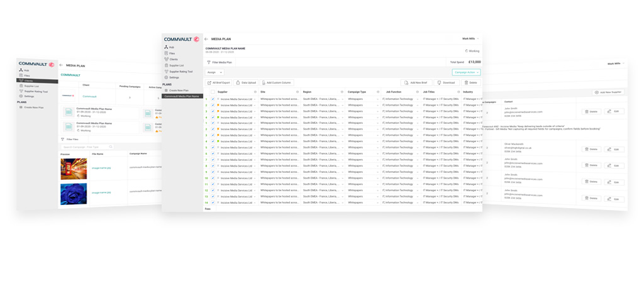
Task: Click the info icon in the Job Function header
Action: (418, 92)
